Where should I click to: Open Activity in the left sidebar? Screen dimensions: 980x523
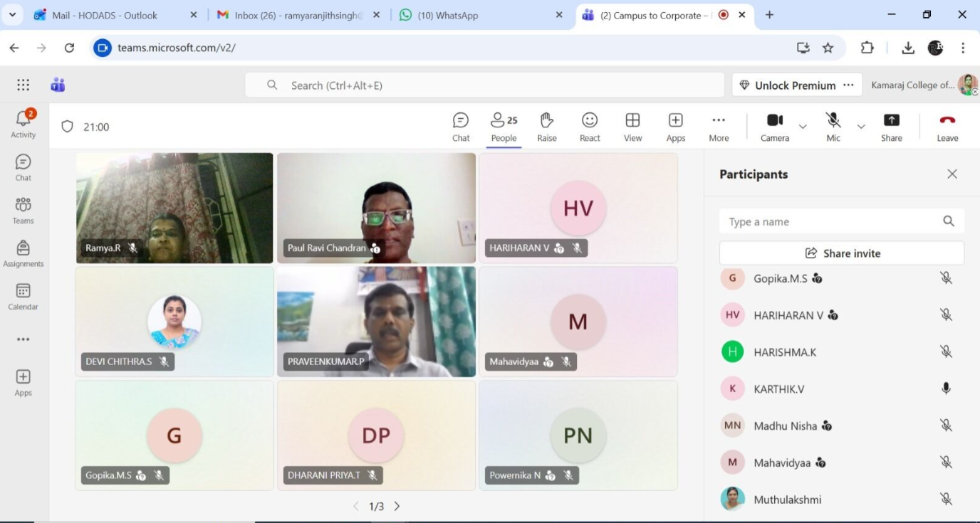coord(23,124)
